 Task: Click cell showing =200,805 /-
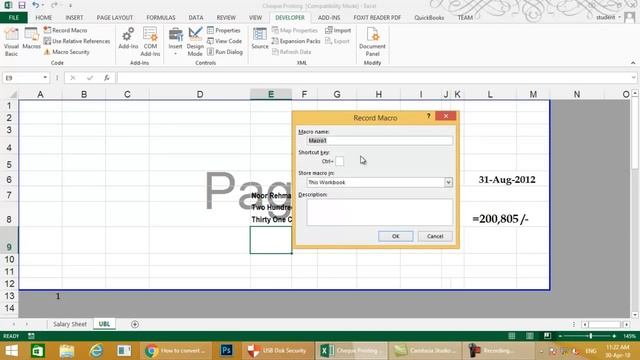tap(500, 219)
